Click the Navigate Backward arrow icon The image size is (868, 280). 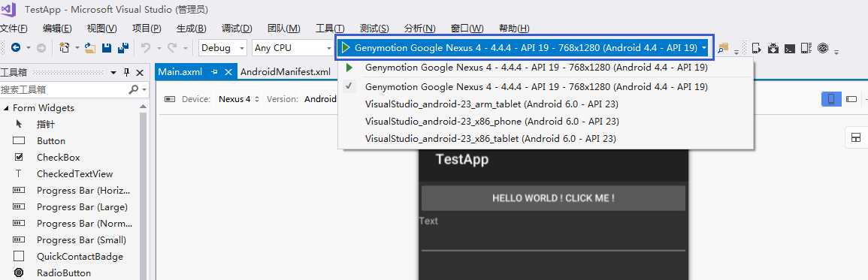point(16,48)
